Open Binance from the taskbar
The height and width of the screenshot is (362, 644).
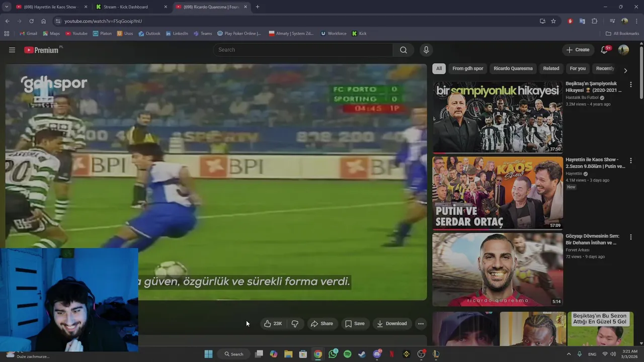point(407,354)
